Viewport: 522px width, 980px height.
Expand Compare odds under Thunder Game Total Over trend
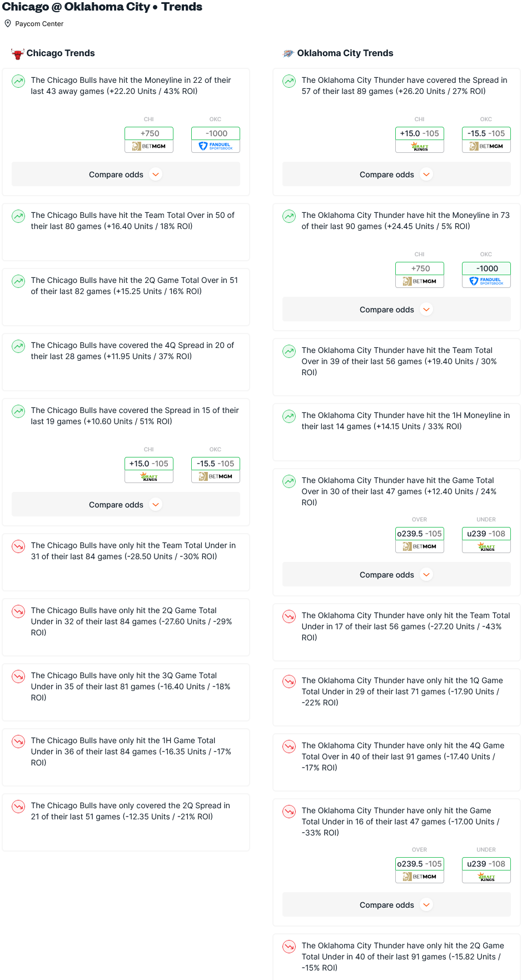[x=396, y=575]
